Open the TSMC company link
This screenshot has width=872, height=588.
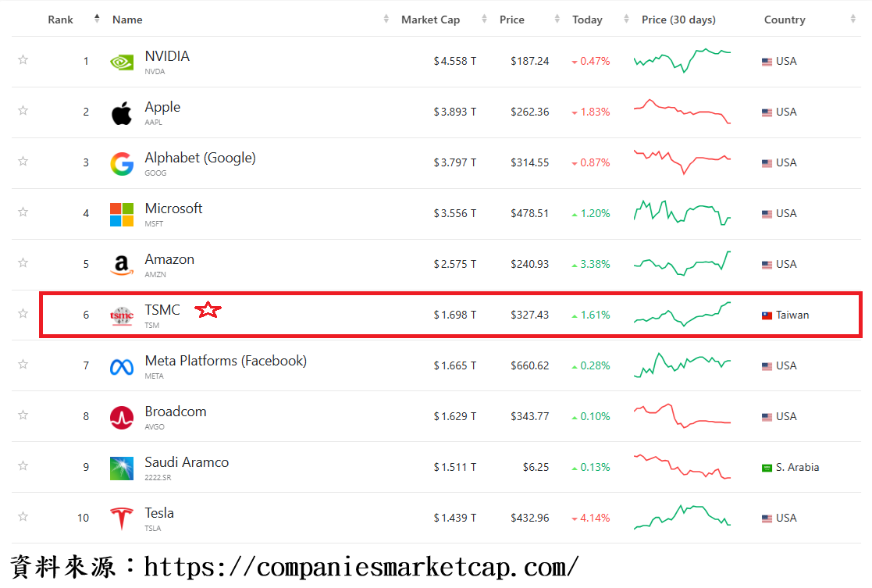coord(162,310)
